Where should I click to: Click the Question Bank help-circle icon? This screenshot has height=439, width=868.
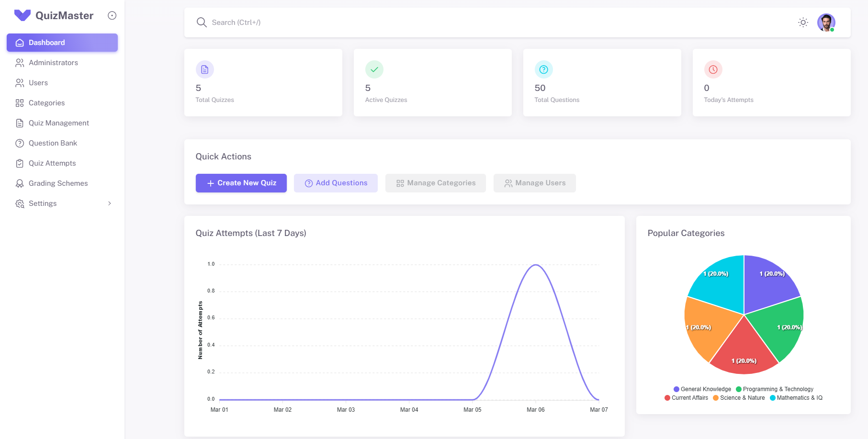[x=20, y=143]
